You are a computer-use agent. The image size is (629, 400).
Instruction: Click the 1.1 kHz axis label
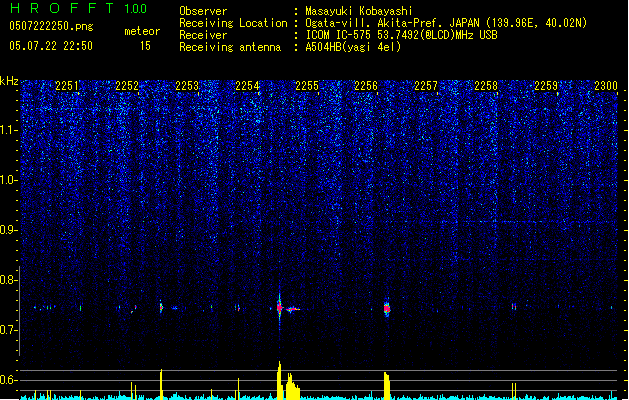[x=8, y=130]
